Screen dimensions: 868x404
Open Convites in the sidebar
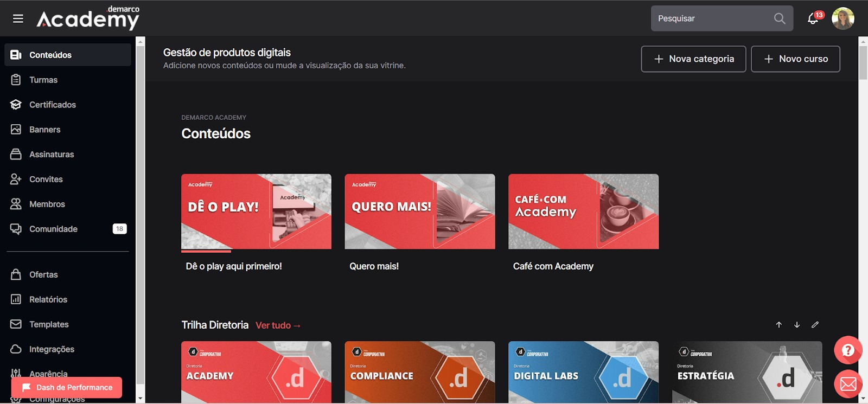coord(68,179)
